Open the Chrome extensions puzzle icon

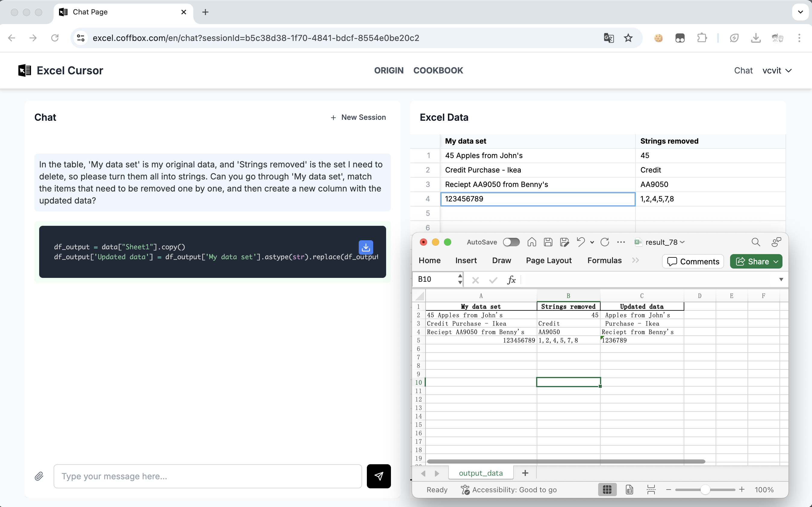click(702, 38)
